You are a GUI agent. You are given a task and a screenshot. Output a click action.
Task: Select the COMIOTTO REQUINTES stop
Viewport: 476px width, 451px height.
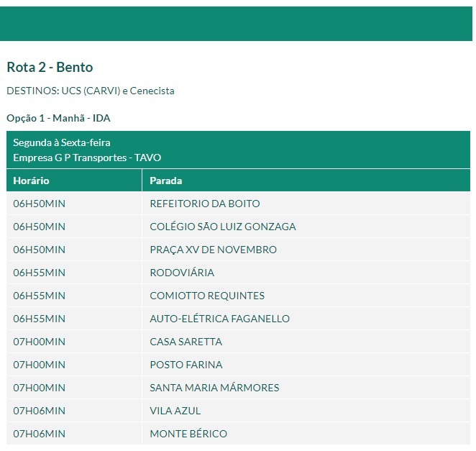pyautogui.click(x=207, y=296)
